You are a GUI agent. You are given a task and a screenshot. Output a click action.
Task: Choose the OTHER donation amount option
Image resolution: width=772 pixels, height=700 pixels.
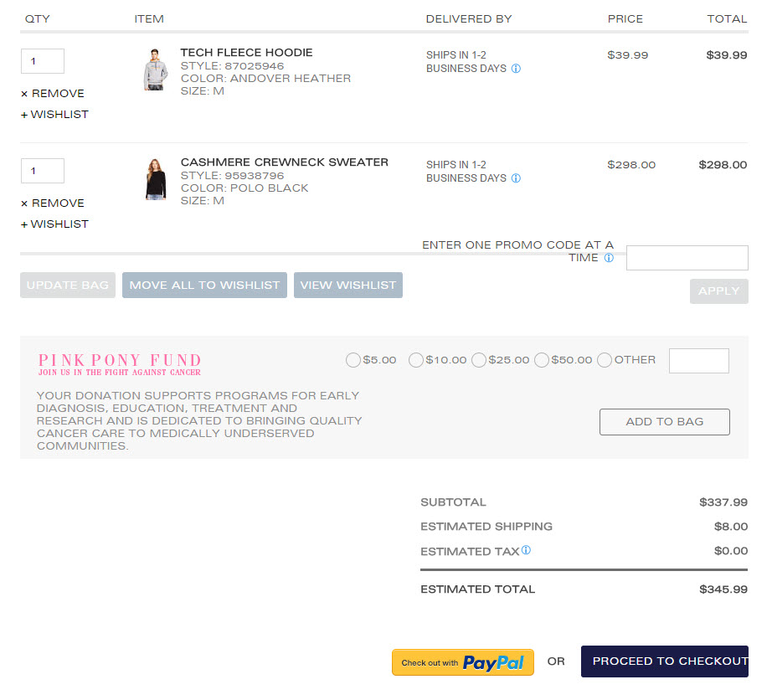605,360
